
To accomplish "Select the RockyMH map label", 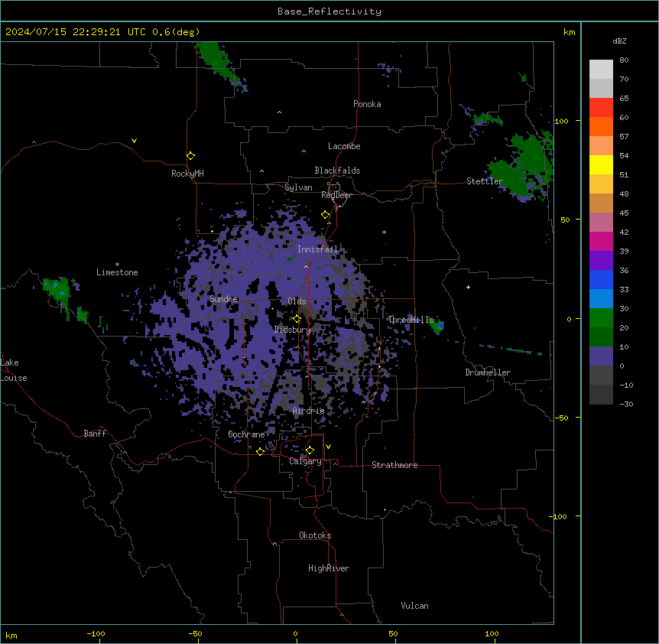I will (187, 174).
